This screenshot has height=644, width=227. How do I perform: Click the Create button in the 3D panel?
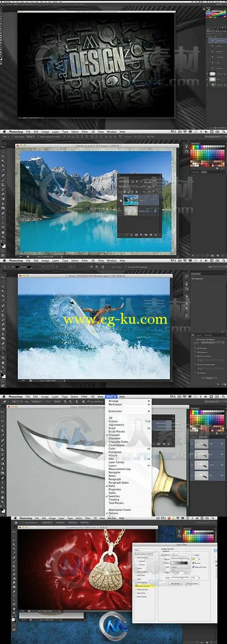pyautogui.click(x=209, y=378)
